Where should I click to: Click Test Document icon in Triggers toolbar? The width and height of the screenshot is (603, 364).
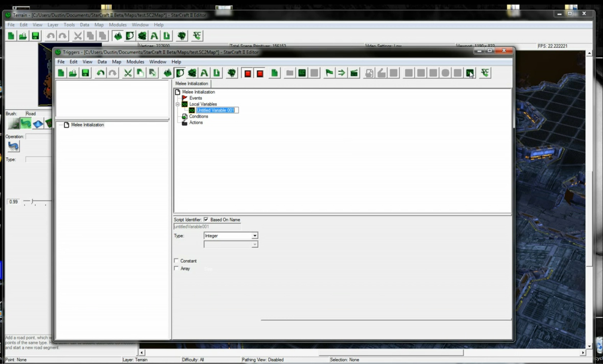(x=232, y=73)
